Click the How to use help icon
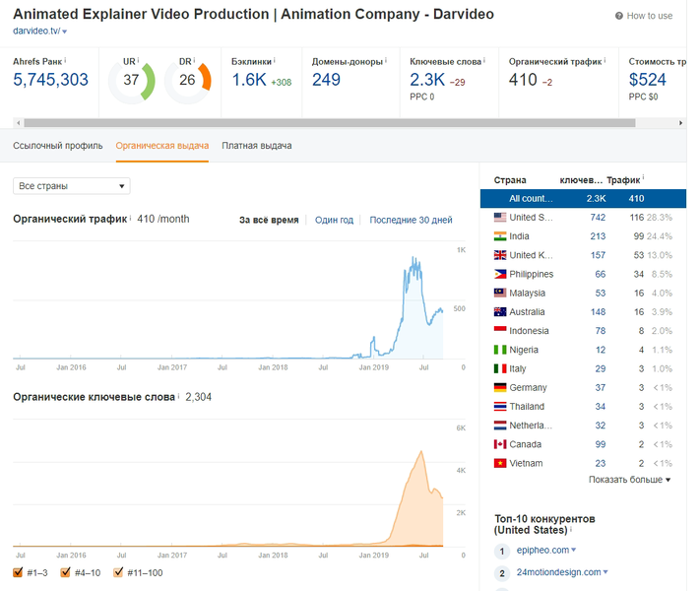 [618, 16]
